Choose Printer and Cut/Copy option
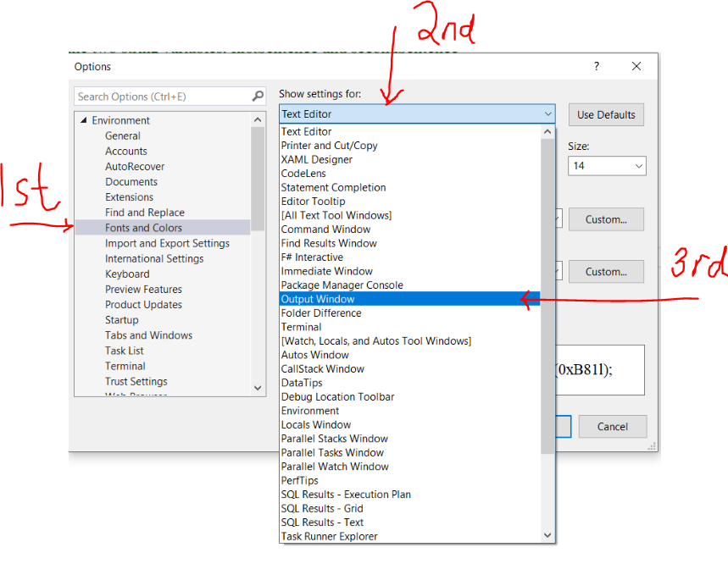The width and height of the screenshot is (728, 564). (410, 146)
